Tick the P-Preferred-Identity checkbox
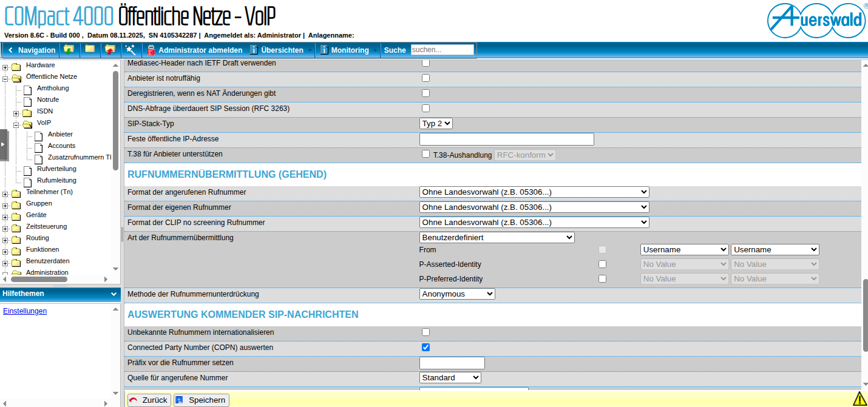 tap(602, 279)
